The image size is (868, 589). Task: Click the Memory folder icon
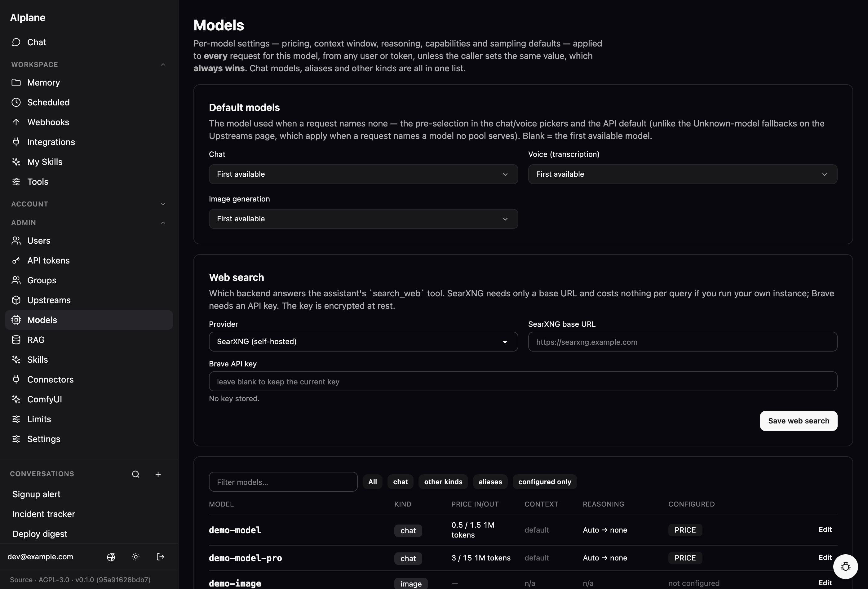click(x=16, y=82)
